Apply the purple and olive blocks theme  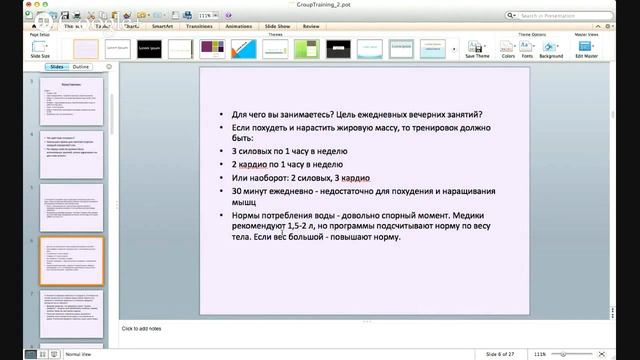[x=212, y=49]
